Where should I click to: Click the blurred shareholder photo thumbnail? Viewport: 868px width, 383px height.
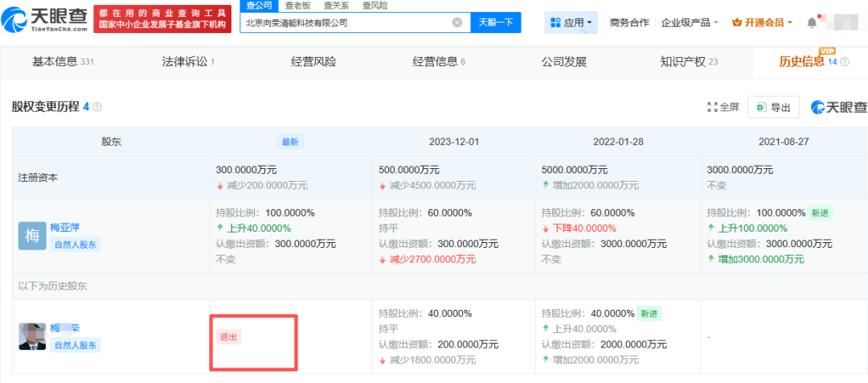click(x=32, y=336)
